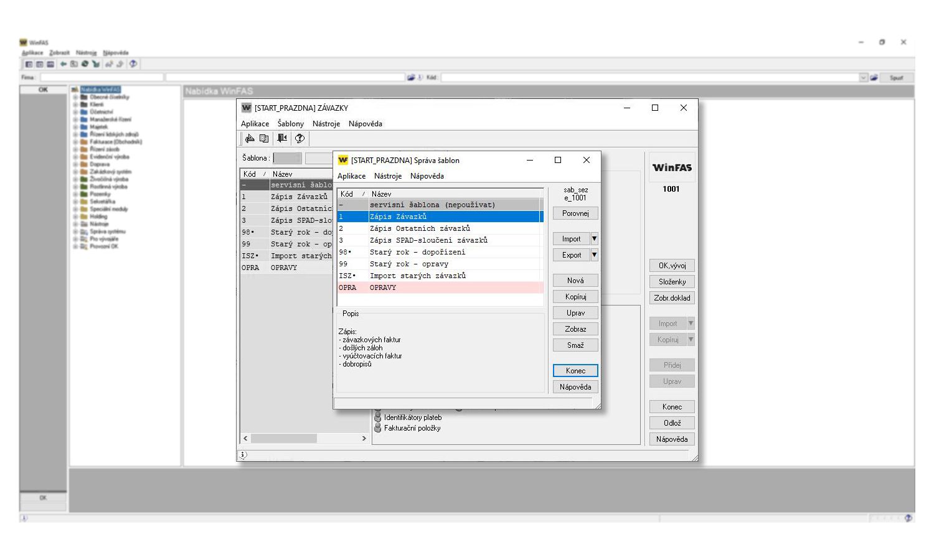Click the right scroll arrow in ZÁVAZKY list
The height and width of the screenshot is (560, 934).
tap(364, 439)
